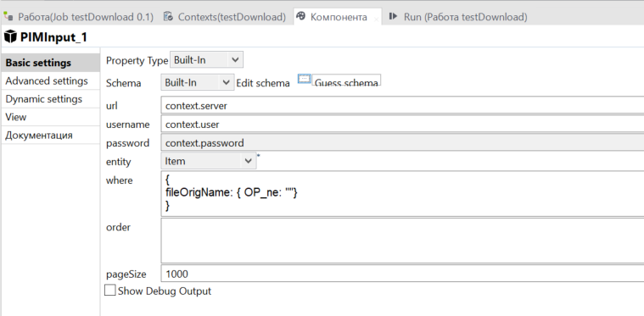Image resolution: width=644 pixels, height=316 pixels.
Task: Click the PIMInput_1 component cube icon
Action: coord(10,37)
